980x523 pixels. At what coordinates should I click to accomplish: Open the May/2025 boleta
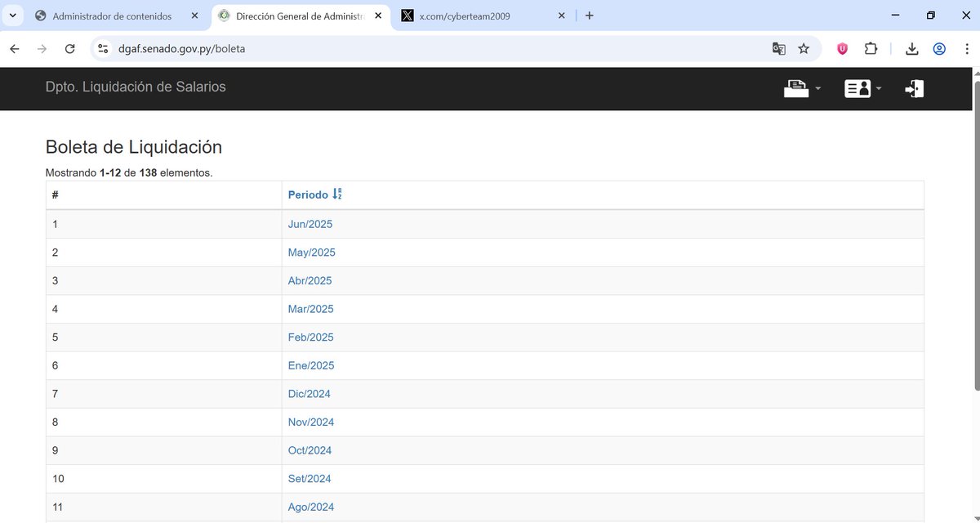pyautogui.click(x=312, y=253)
